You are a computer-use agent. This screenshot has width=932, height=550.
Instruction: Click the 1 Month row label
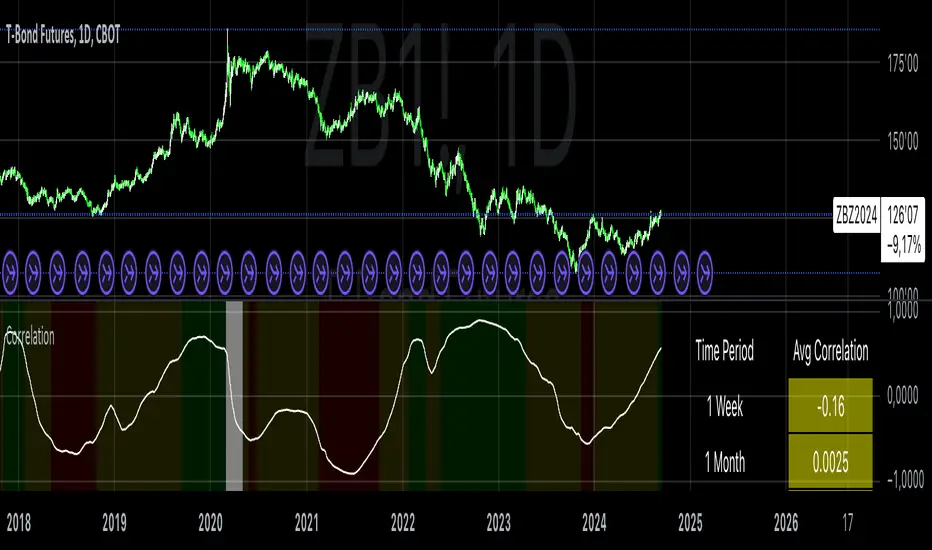coord(725,462)
